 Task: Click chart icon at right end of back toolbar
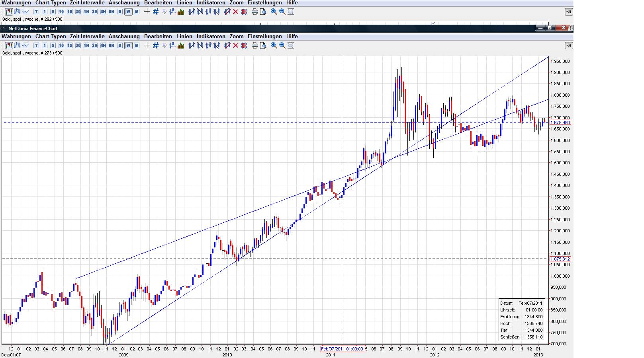(569, 12)
